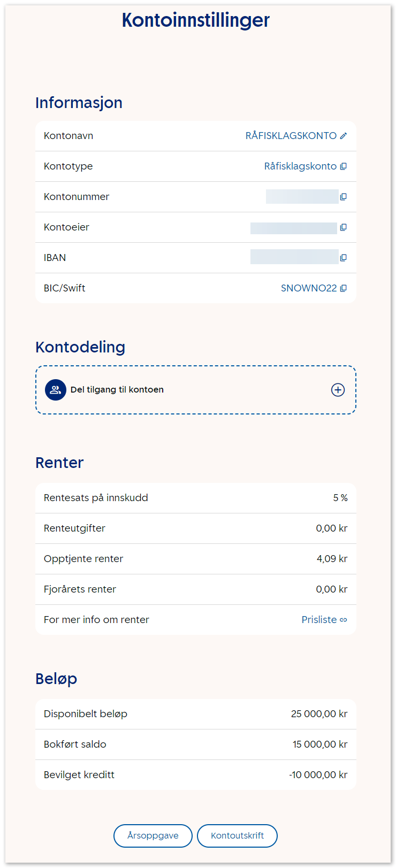Viewport: 396px width, 868px height.
Task: Click the Kontoutskrift button
Action: pyautogui.click(x=237, y=835)
